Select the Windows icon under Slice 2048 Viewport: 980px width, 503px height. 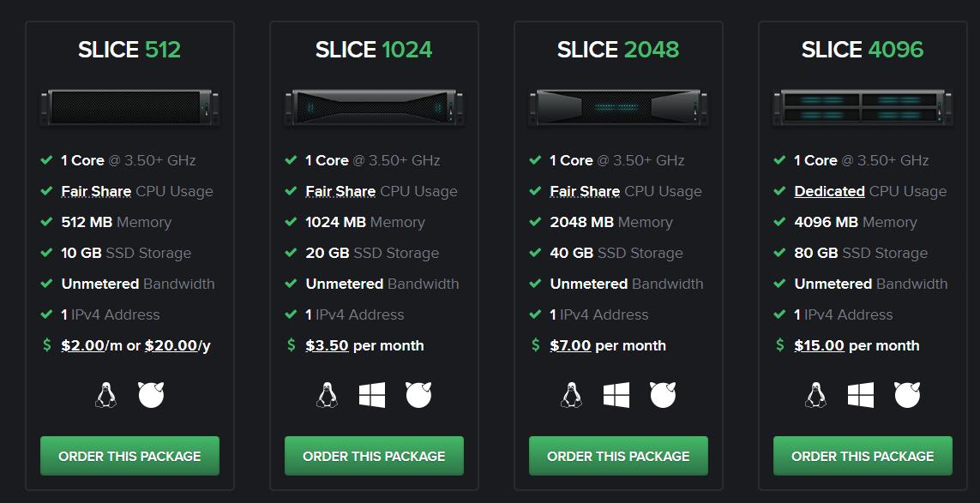click(x=616, y=395)
